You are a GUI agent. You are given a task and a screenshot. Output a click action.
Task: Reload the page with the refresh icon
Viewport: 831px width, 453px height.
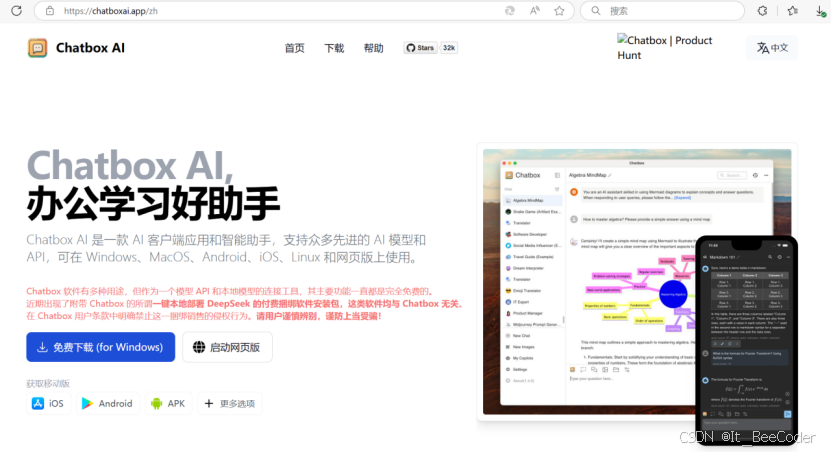click(16, 11)
